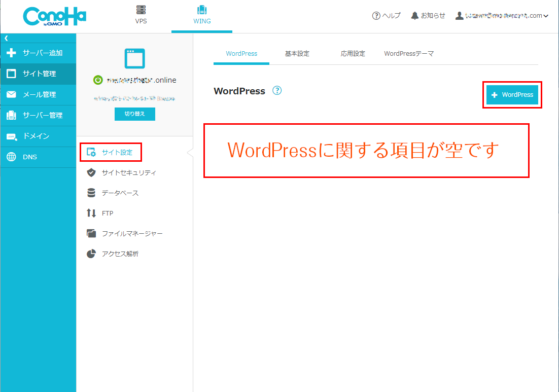Select サイト設定 in the submenu
Viewport: 559px width, 392px height.
pos(117,153)
